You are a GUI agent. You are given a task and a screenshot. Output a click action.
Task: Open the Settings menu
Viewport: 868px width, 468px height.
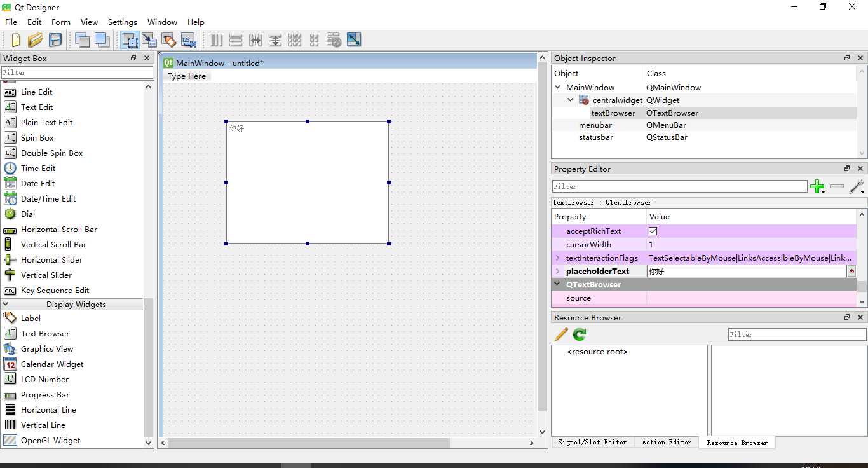pos(123,22)
